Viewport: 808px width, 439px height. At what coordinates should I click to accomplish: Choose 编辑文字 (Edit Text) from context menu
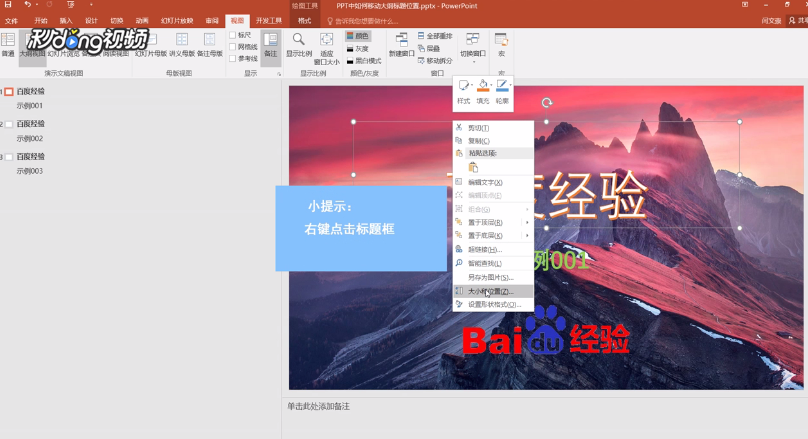pyautogui.click(x=493, y=182)
